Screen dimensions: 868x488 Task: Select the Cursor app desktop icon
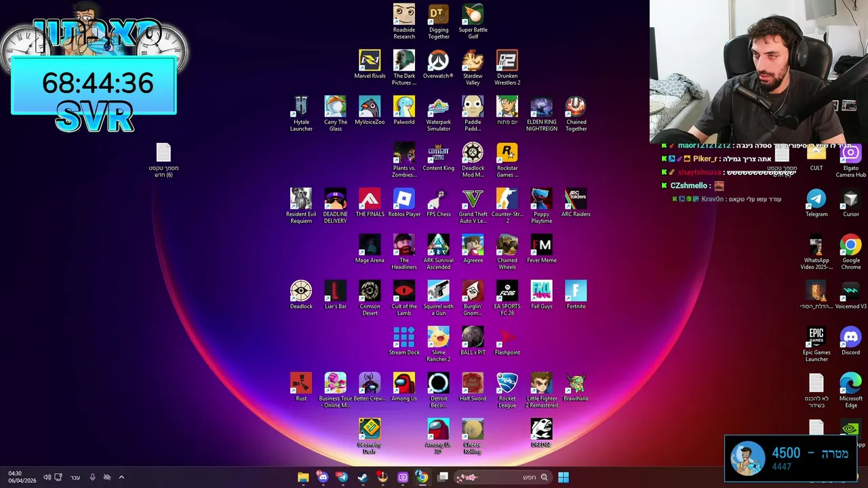[x=851, y=203]
